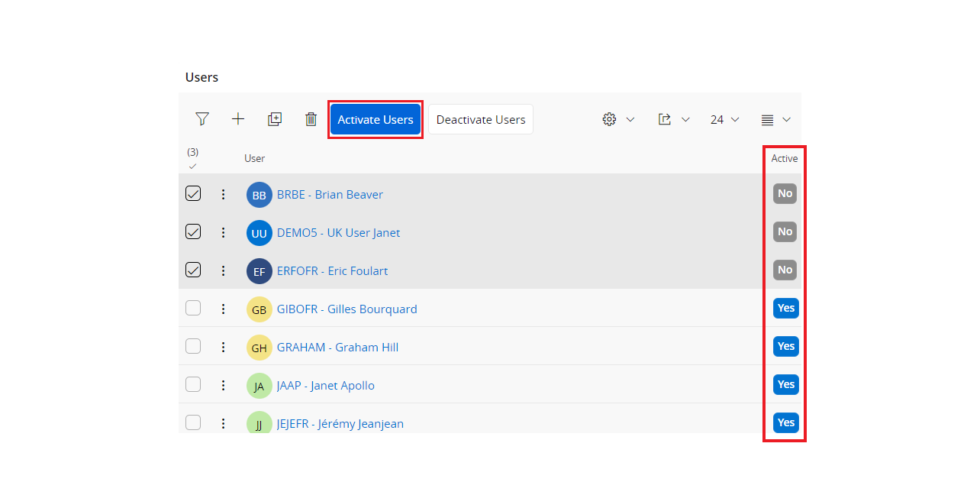Click the GH avatar for Graham Hill

260,348
